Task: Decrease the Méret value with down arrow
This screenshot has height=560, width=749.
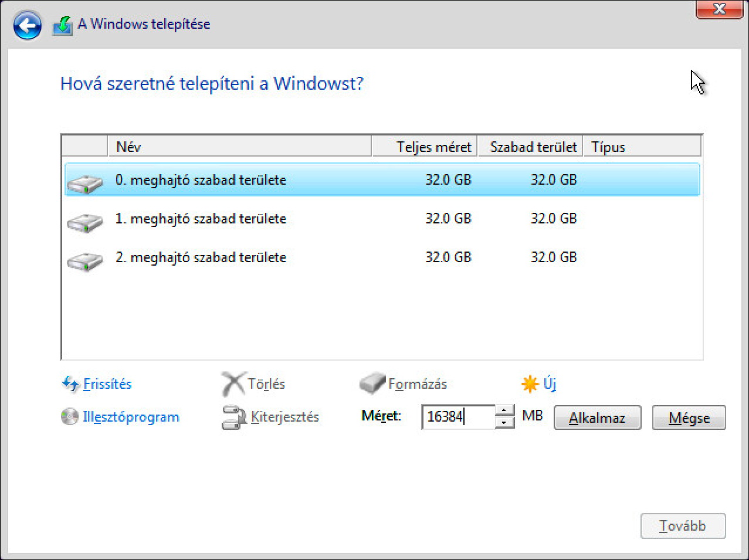Action: (x=504, y=423)
